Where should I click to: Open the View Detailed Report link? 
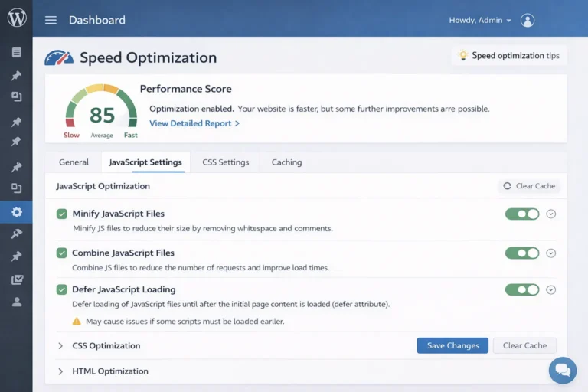pos(194,123)
